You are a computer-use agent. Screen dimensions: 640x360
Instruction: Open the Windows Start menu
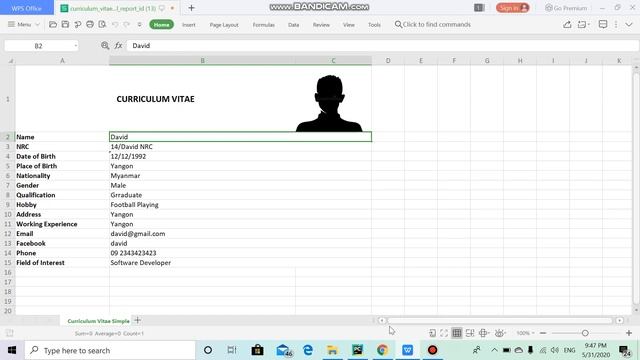(x=11, y=350)
